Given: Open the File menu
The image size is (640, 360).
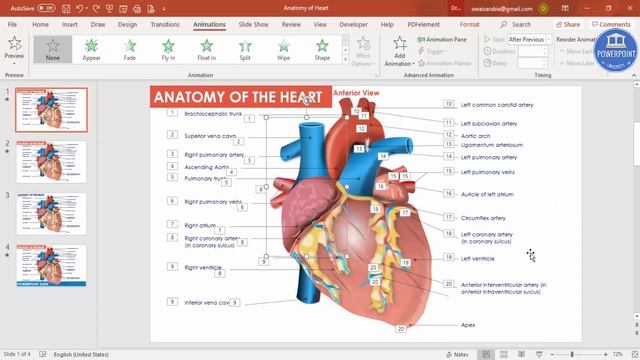Looking at the screenshot, I should click(x=12, y=24).
